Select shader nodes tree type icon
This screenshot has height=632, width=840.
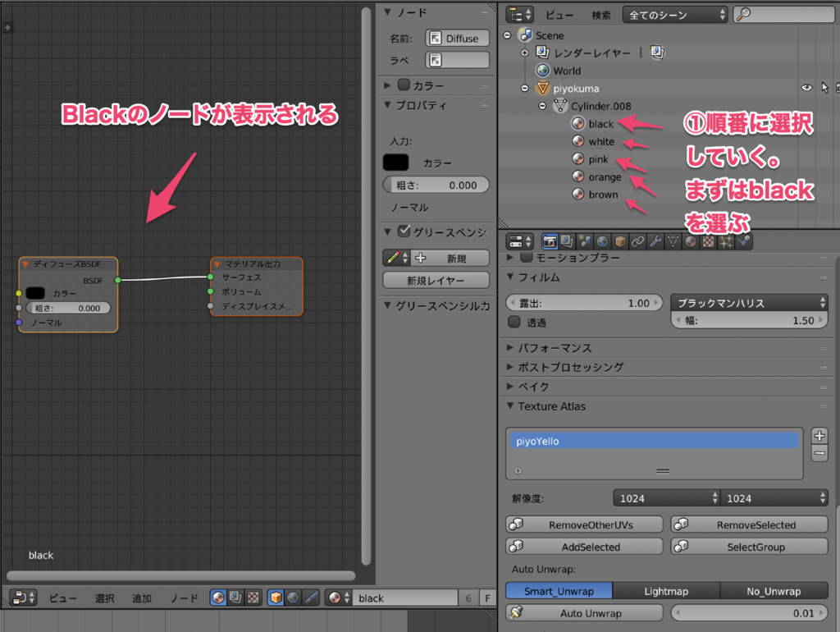pos(218,598)
